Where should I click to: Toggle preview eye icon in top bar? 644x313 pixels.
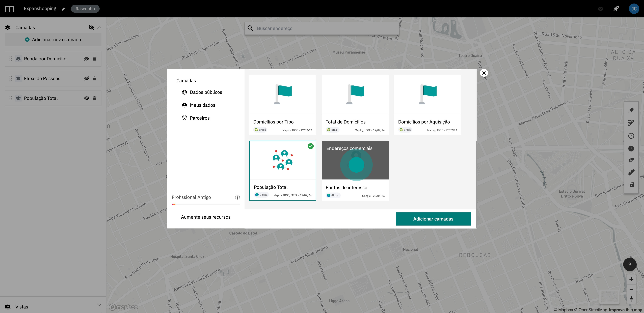click(x=601, y=9)
